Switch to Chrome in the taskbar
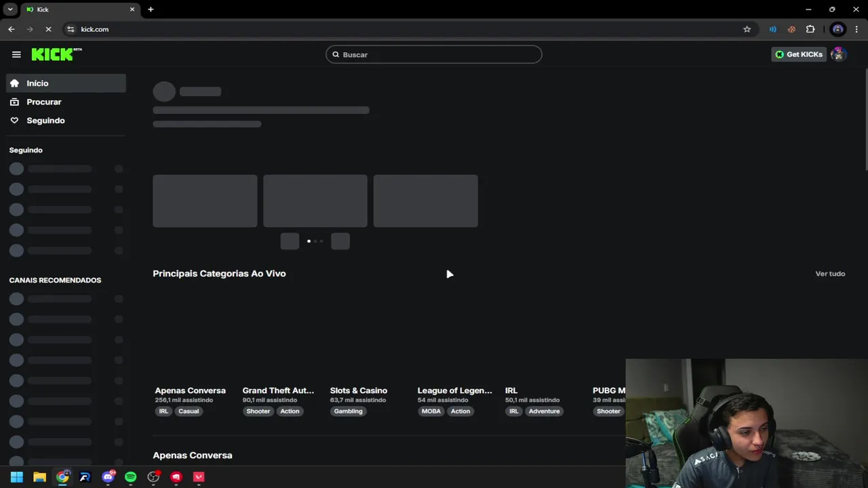Viewport: 868px width, 488px height. pos(62,477)
